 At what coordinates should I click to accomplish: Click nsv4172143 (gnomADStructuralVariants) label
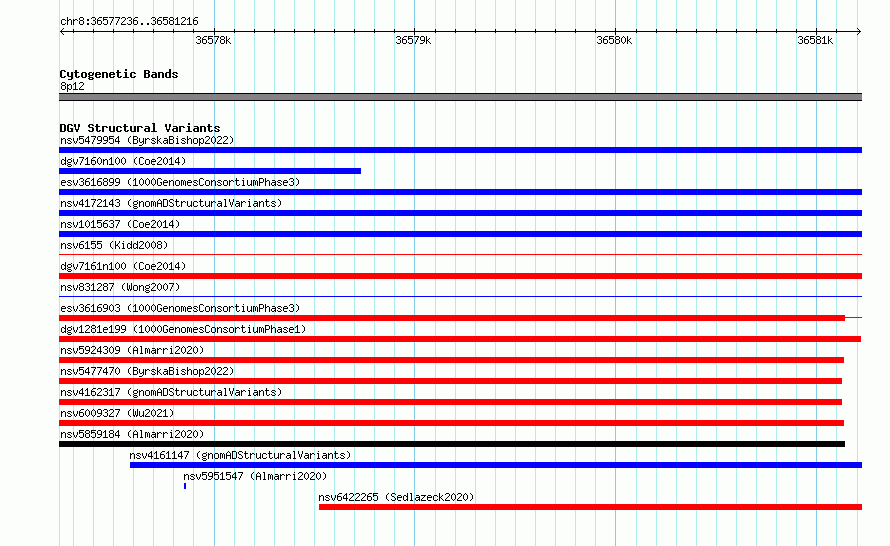pos(171,203)
